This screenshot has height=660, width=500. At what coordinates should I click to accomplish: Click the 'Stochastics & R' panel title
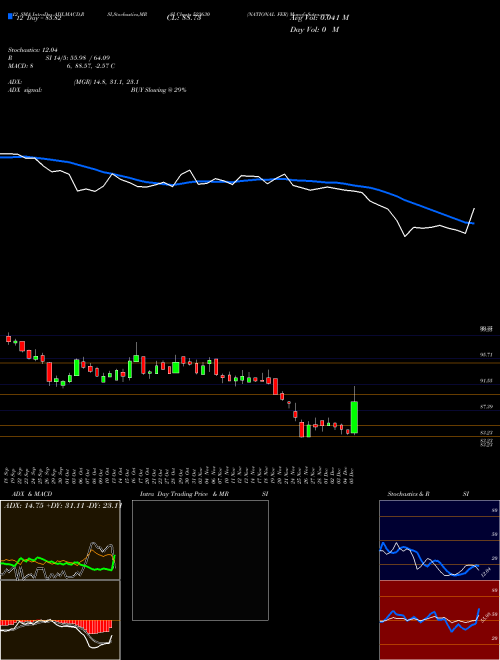coord(408,494)
